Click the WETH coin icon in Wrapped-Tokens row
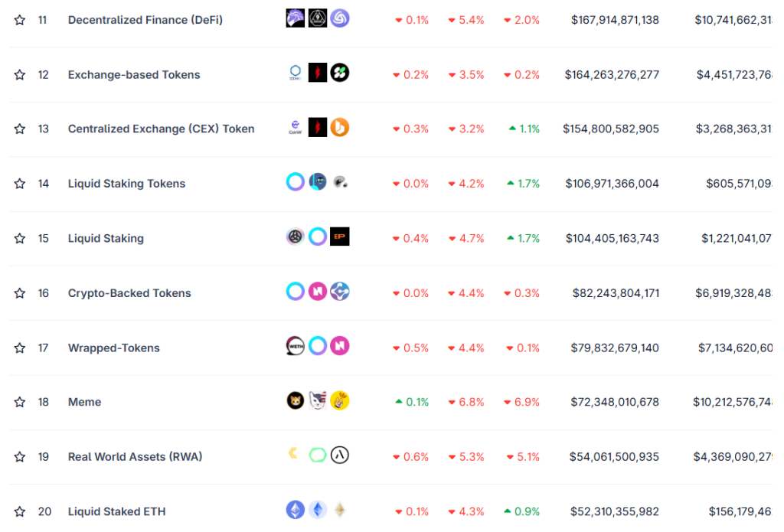Viewport: 784px width, 532px height. coord(296,347)
